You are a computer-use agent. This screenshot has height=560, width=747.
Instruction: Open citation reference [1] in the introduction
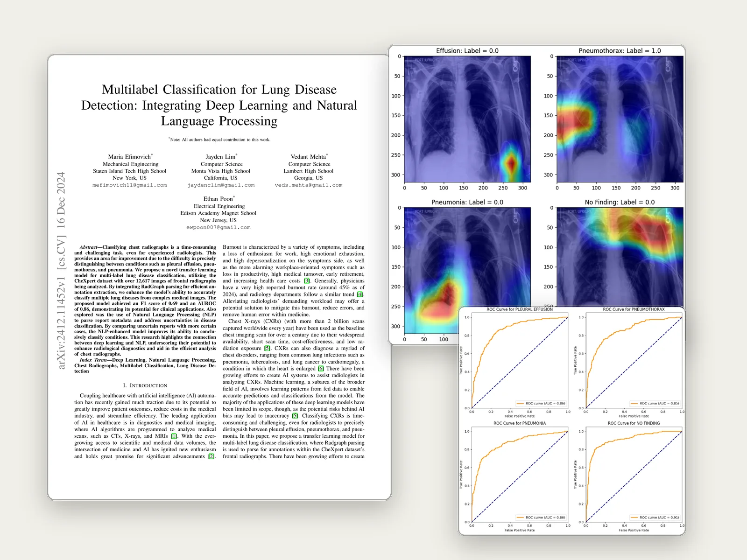pyautogui.click(x=174, y=436)
